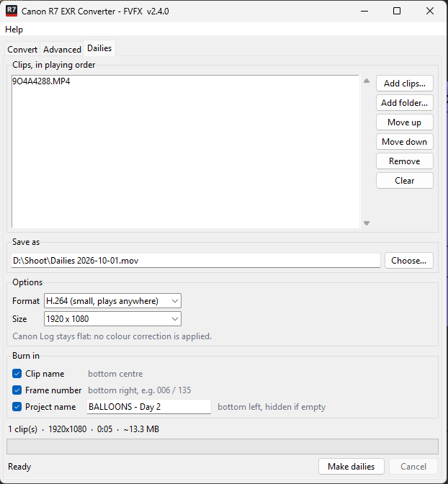Viewport: 448px width, 484px height.
Task: Maximize the converter window
Action: 397,11
